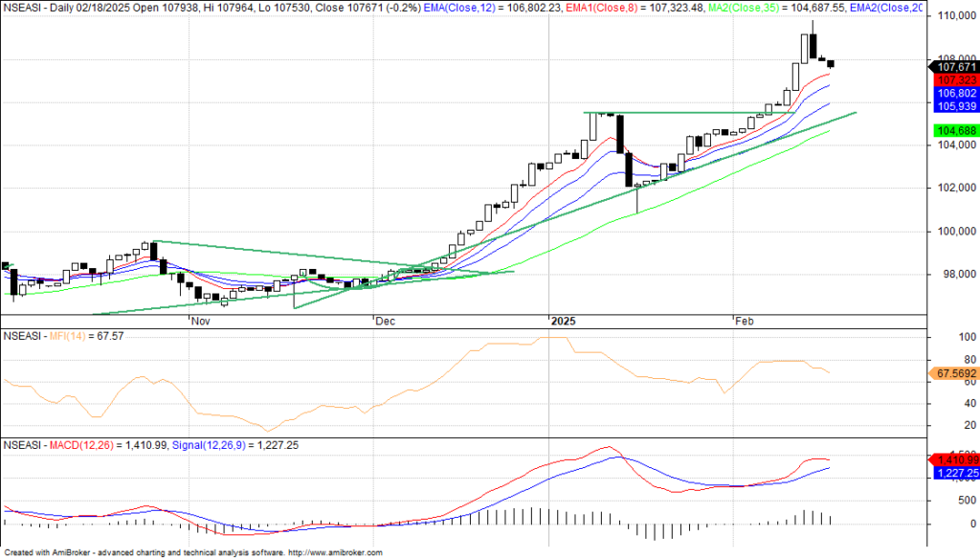Viewport: 980px width, 558px height.
Task: Click the blue Signal value tag 1,227.25
Action: (x=956, y=473)
